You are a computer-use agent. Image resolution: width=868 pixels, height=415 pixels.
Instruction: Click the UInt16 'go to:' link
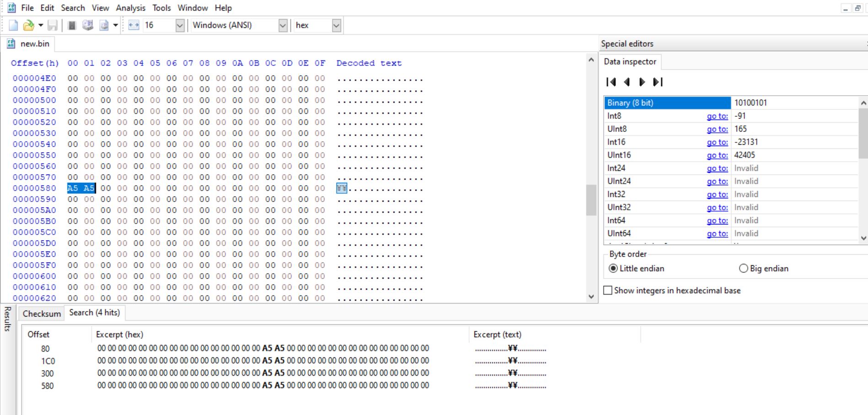point(717,155)
